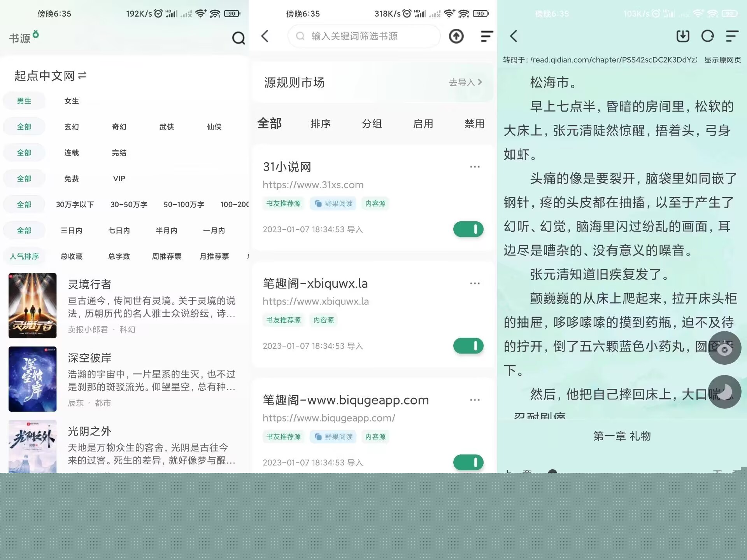Focus the 输入关键词筛选书源 search field
This screenshot has height=560, width=747.
364,36
